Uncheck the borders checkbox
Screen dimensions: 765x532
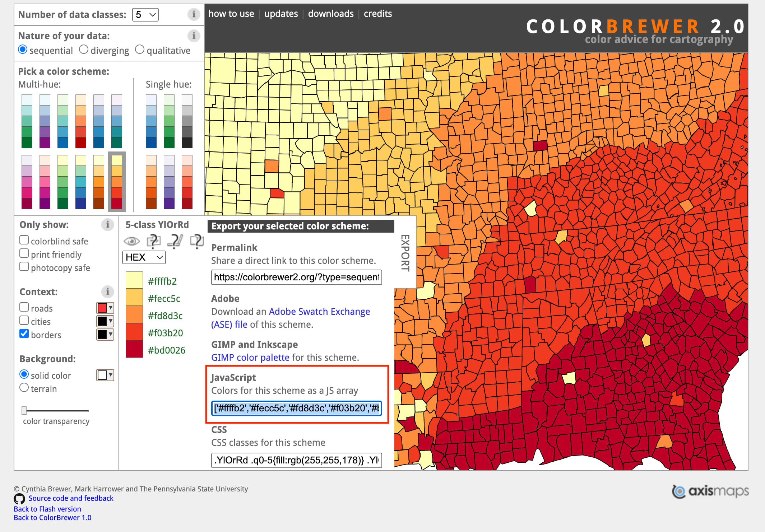(24, 334)
